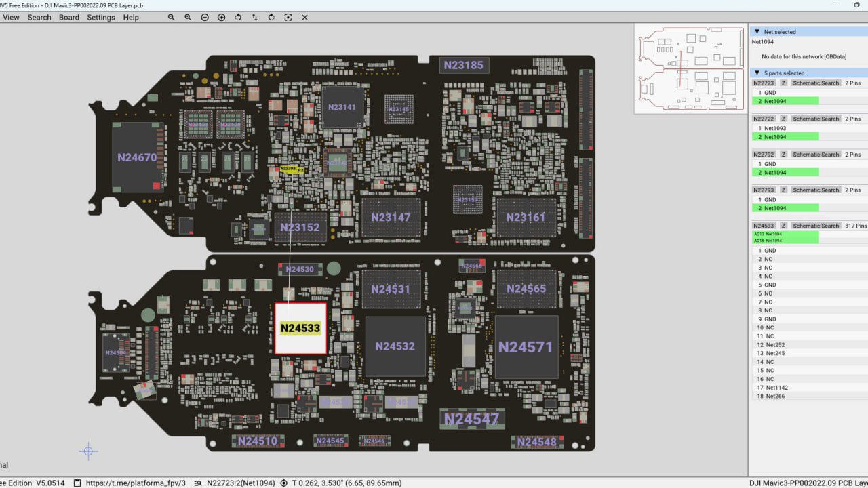Click the board overview minimap thumbnail
868x488 pixels.
pos(690,68)
